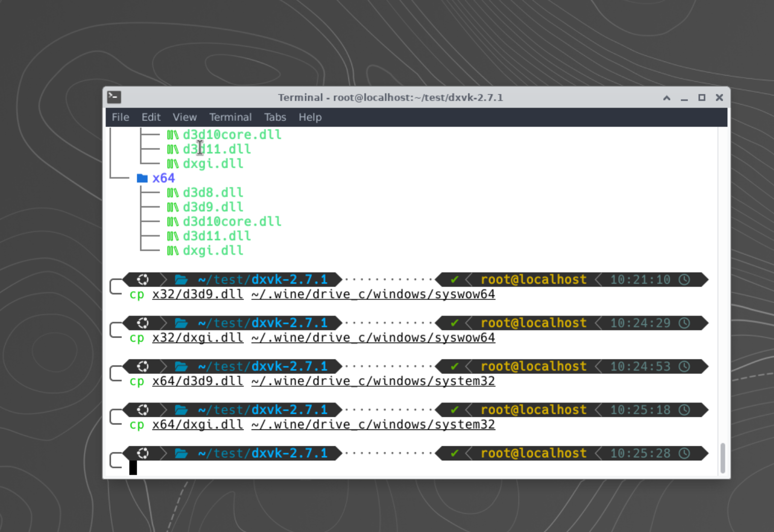
Task: Open the Help menu
Action: [310, 117]
